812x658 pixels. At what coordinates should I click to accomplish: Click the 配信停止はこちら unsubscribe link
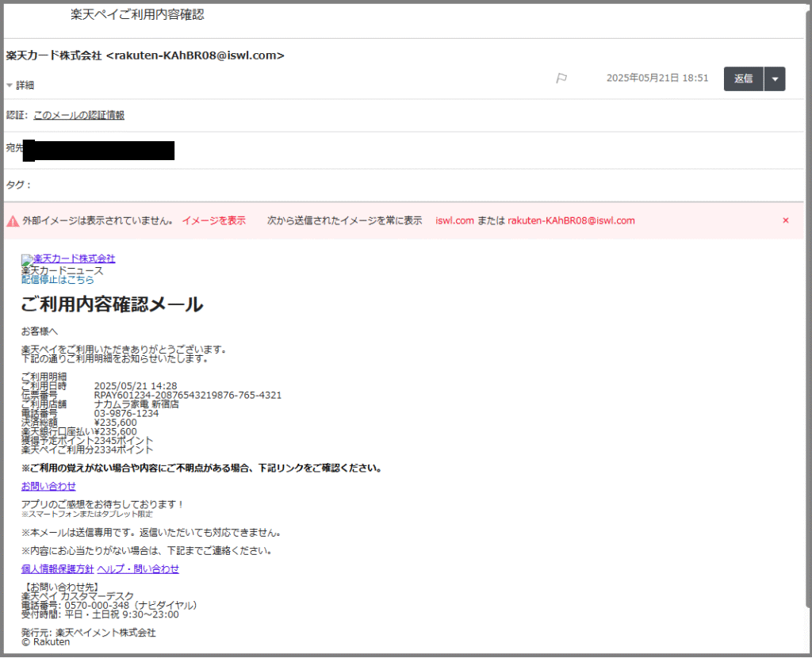tap(57, 280)
